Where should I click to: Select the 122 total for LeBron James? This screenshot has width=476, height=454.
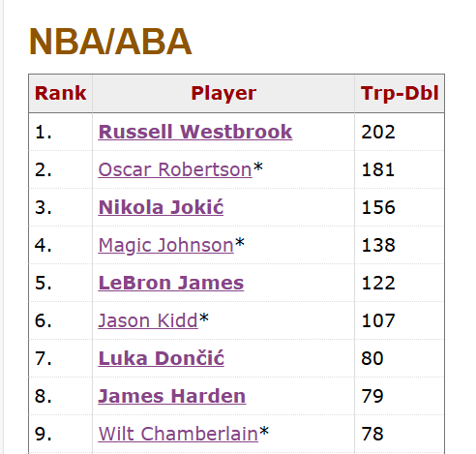pyautogui.click(x=378, y=283)
